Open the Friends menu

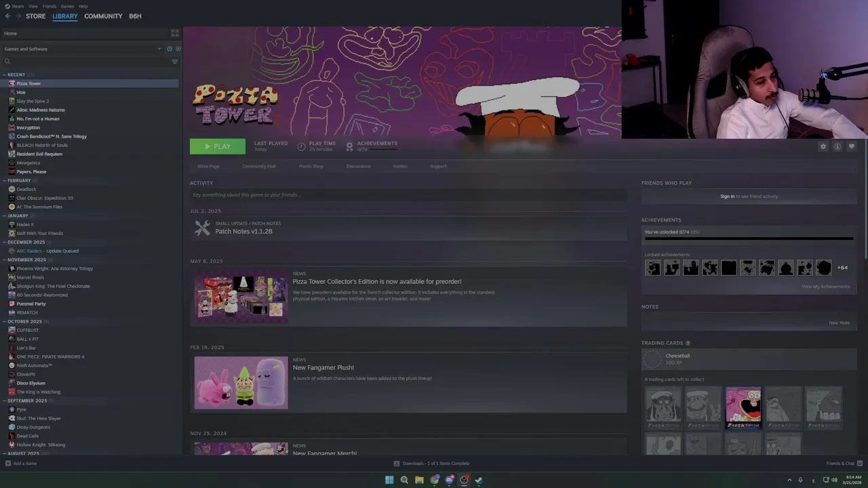(x=50, y=6)
